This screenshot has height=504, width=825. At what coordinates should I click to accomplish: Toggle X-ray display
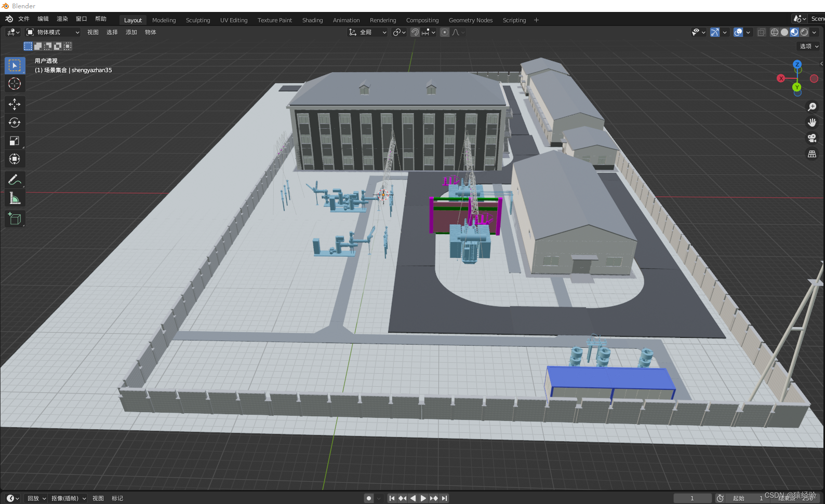coord(761,32)
